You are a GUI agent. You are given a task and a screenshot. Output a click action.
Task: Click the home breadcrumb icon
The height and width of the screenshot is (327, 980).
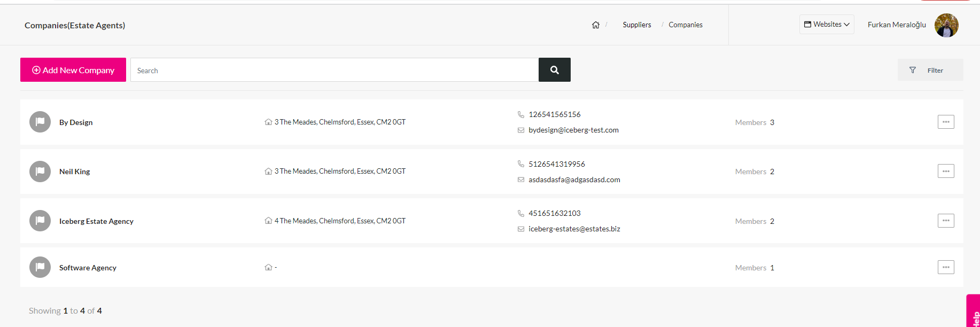tap(596, 25)
